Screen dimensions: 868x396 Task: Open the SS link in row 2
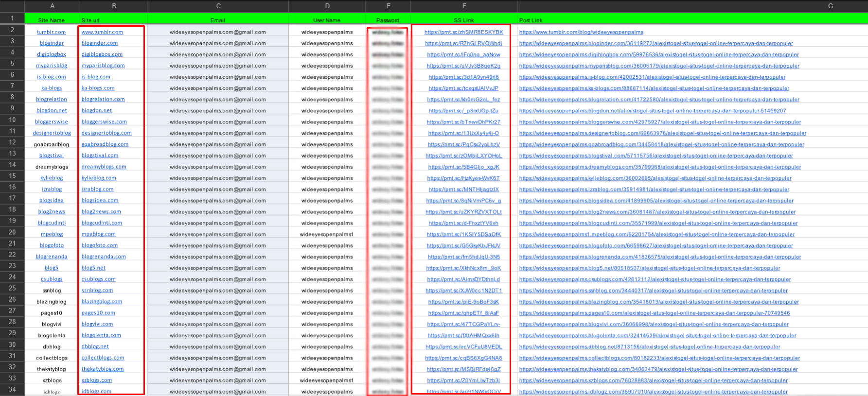pyautogui.click(x=463, y=32)
